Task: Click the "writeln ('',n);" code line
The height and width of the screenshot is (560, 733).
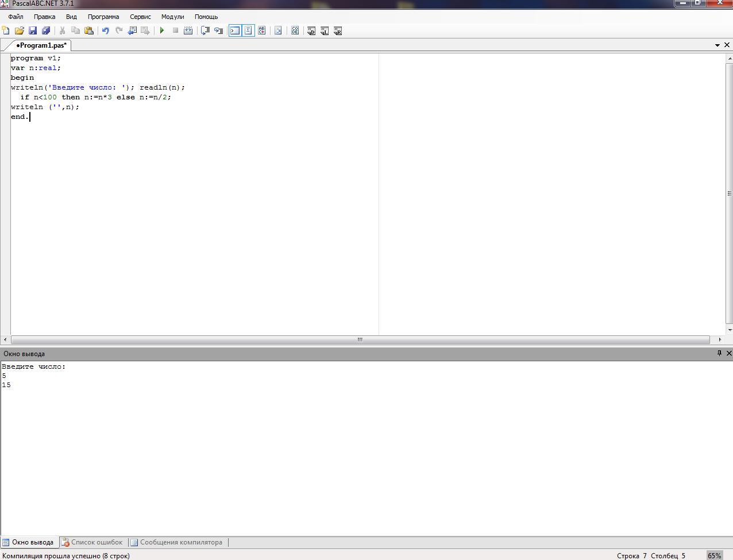Action: click(x=45, y=107)
